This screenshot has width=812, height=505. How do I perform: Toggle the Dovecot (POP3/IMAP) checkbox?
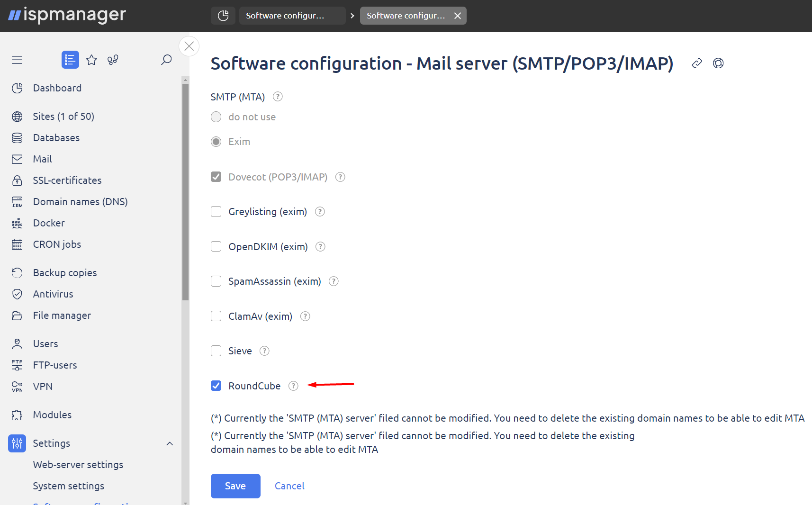(216, 177)
